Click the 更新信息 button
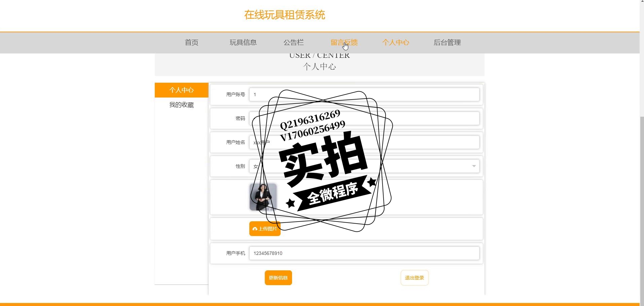This screenshot has width=644, height=306. point(278,278)
